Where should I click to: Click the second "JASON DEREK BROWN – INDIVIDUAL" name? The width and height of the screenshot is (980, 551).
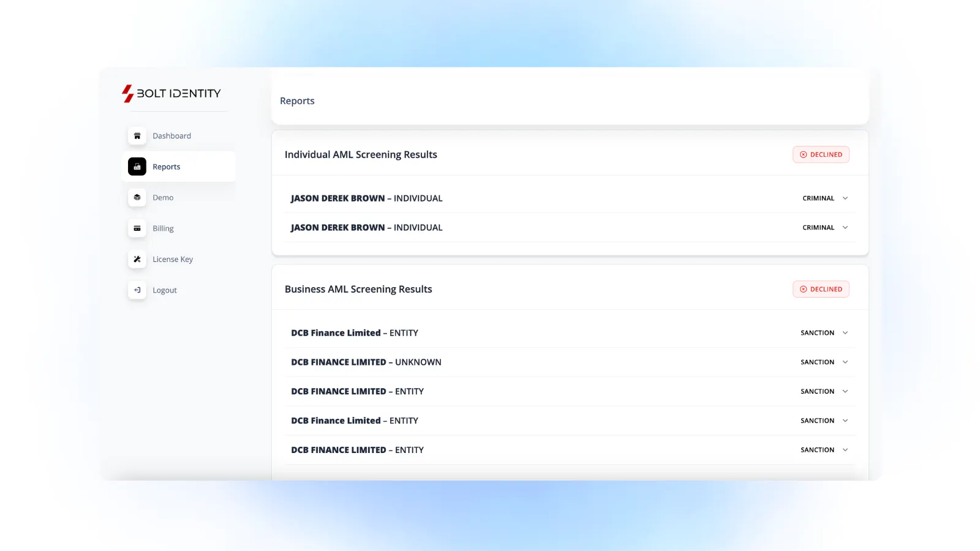coord(366,228)
